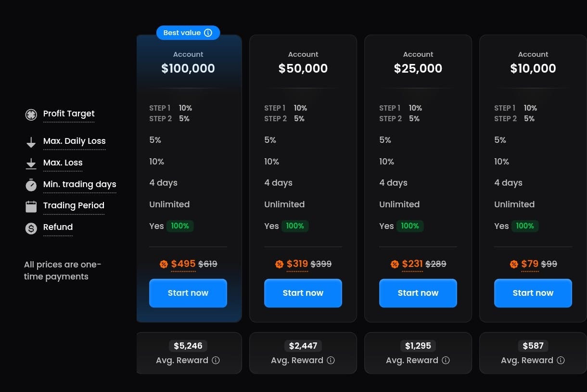Click discount icon next to $79 price
Viewport: 587px width, 392px height.
coord(514,264)
